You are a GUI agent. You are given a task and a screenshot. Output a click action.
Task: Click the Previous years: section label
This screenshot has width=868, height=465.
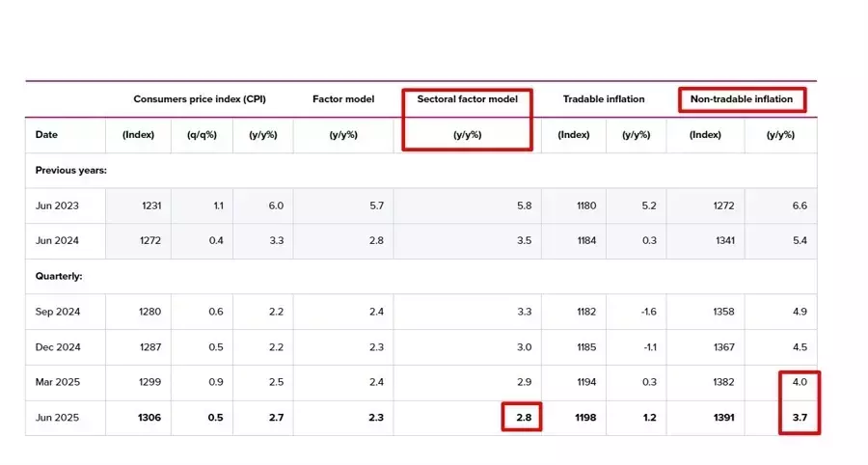click(70, 170)
